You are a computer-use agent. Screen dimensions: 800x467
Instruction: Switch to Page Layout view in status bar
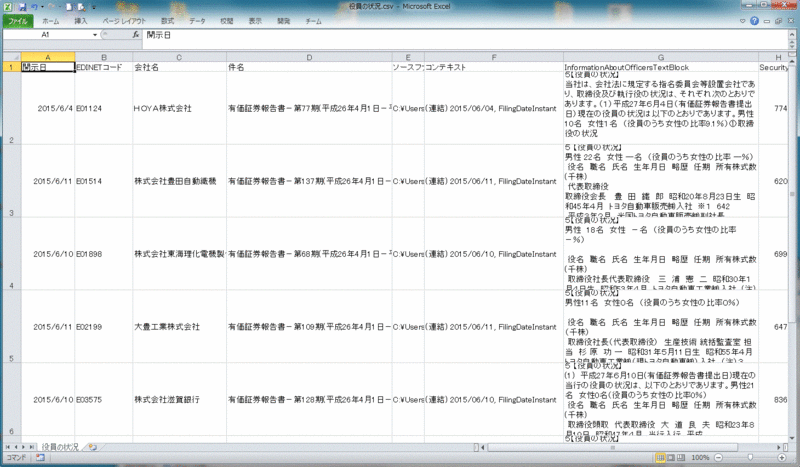click(671, 458)
